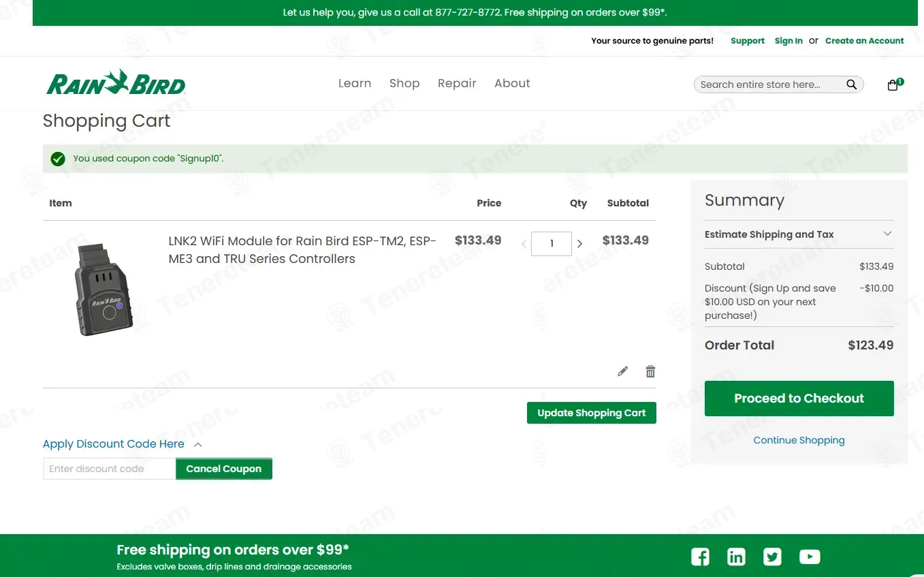Increase LNK2 quantity with right arrow
This screenshot has height=577, width=924.
click(579, 243)
